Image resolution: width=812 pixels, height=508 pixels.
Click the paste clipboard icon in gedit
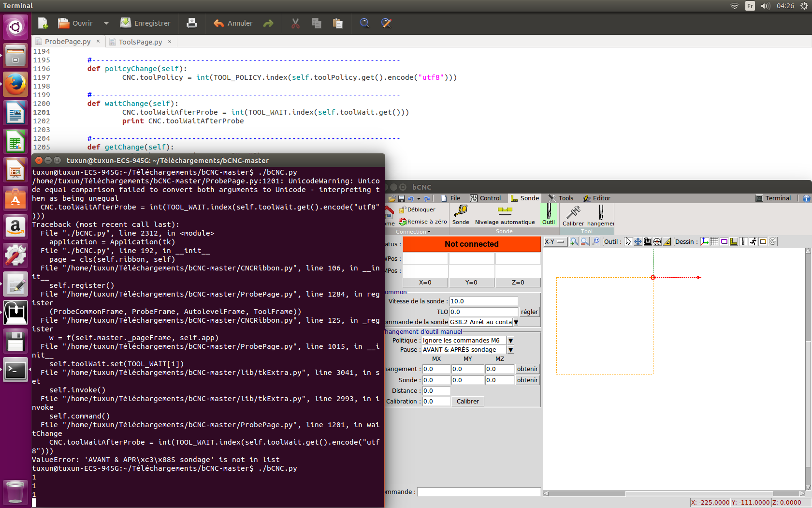pyautogui.click(x=338, y=23)
